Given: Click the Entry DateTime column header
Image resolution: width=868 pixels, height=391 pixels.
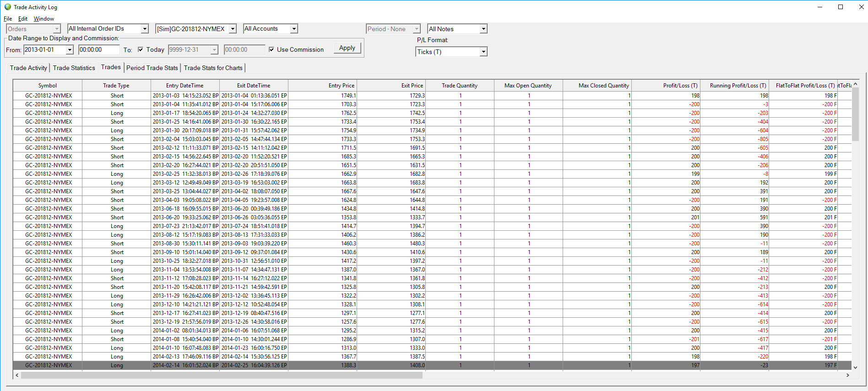Looking at the screenshot, I should (x=185, y=86).
